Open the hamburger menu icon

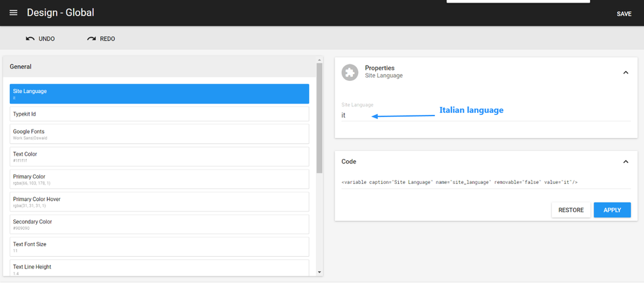pyautogui.click(x=13, y=13)
